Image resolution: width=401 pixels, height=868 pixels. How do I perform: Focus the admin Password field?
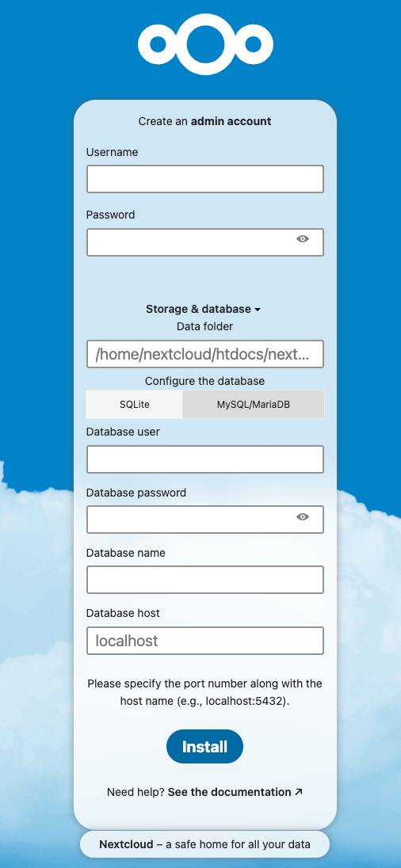(x=205, y=242)
